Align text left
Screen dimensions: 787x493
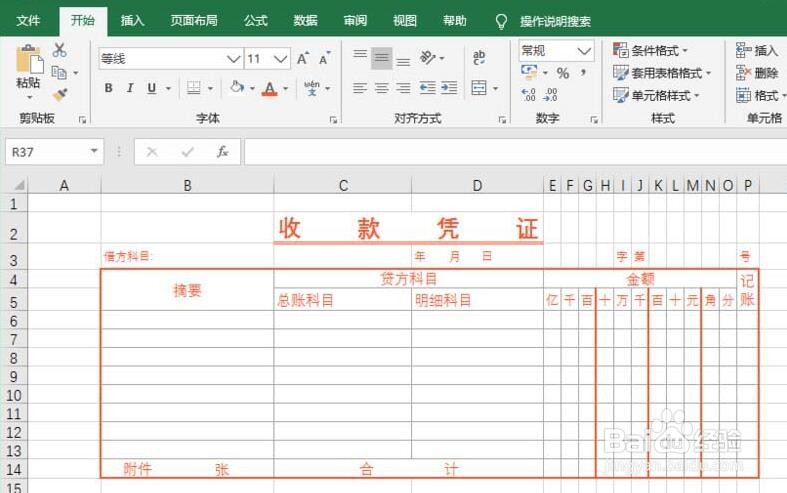(x=360, y=88)
